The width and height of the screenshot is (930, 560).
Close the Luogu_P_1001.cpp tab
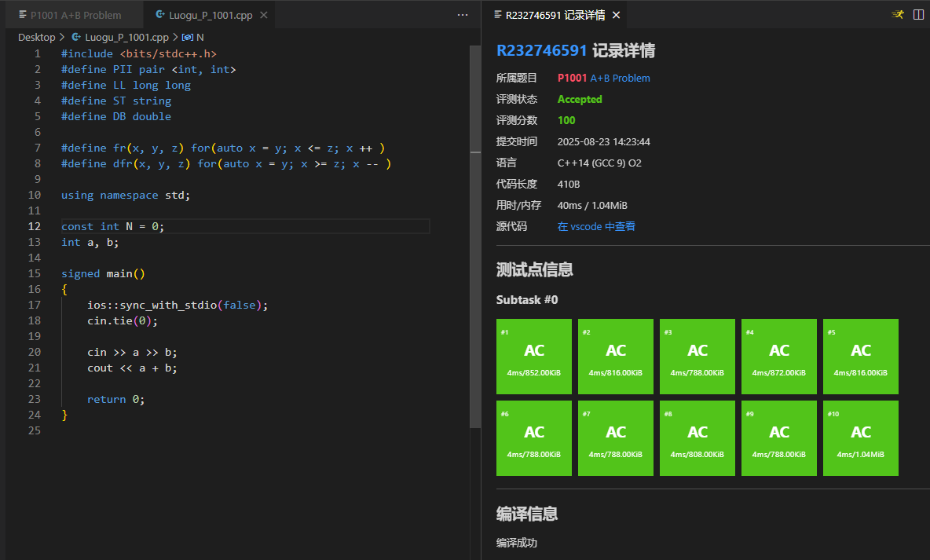tap(263, 15)
